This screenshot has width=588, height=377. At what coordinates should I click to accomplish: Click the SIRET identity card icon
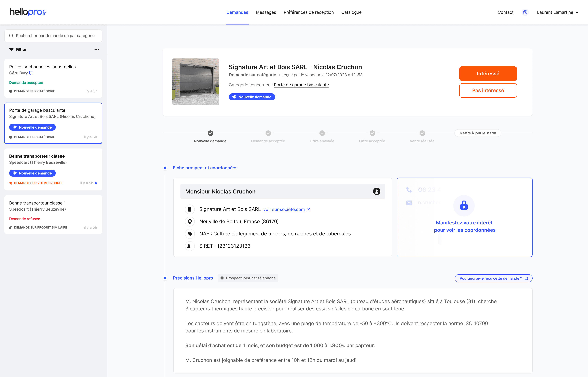(190, 246)
